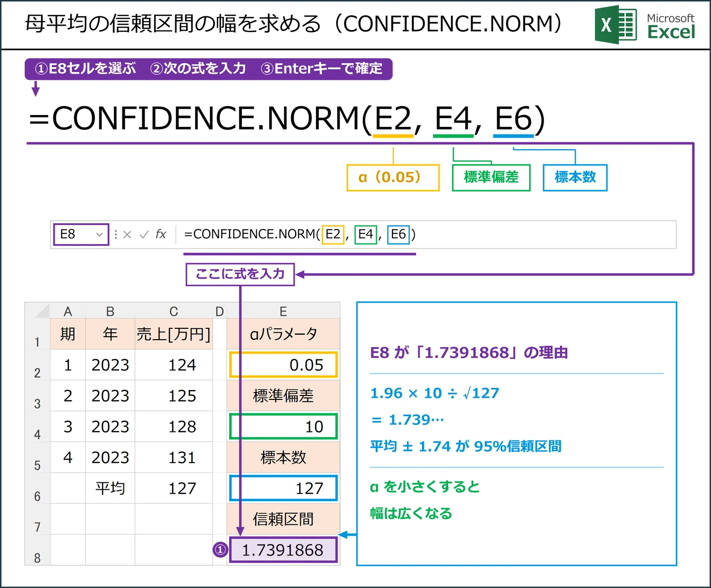The height and width of the screenshot is (588, 711).
Task: Click the name box showing E8
Action: point(81,234)
